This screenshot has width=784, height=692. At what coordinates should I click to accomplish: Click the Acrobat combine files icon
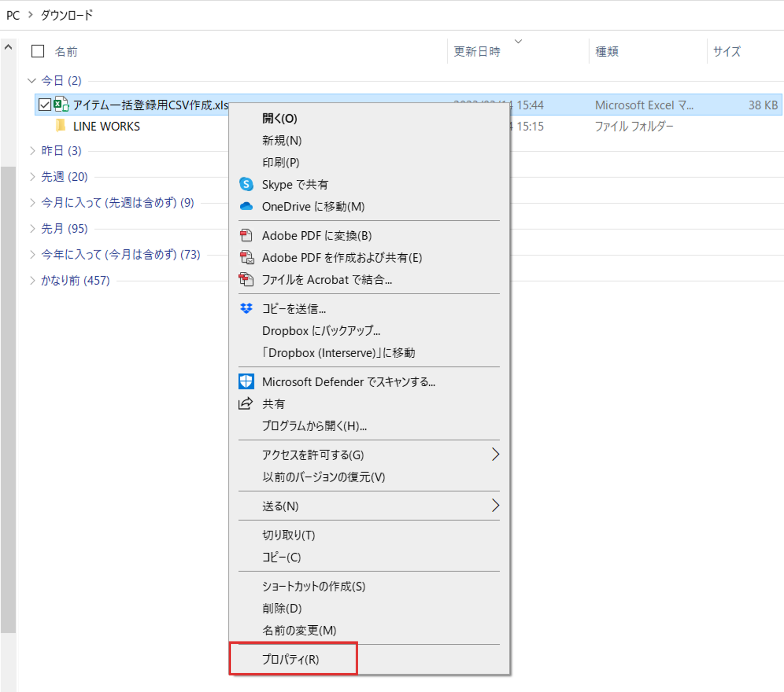tap(246, 280)
